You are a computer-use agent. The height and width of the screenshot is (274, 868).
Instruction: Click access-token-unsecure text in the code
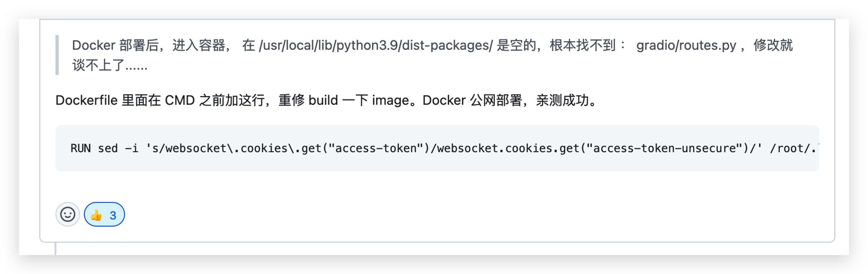[664, 149]
